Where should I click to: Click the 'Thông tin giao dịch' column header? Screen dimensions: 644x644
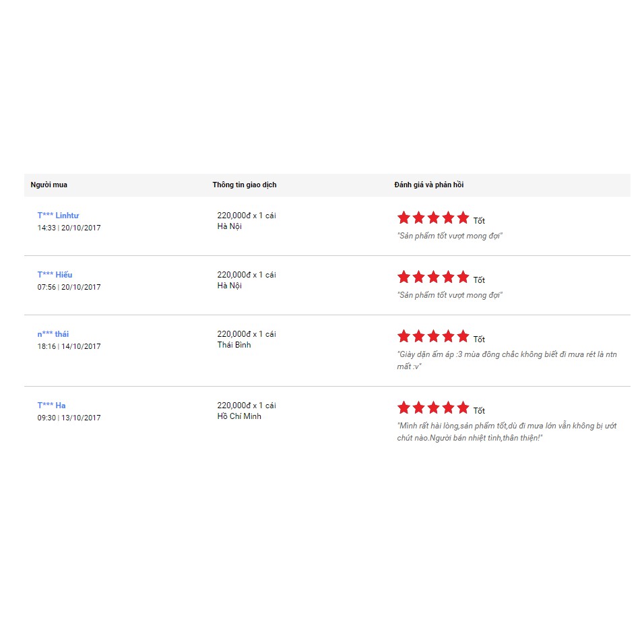[x=244, y=185]
